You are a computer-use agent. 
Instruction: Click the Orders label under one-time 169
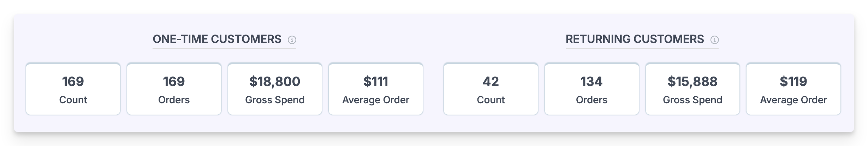174,100
